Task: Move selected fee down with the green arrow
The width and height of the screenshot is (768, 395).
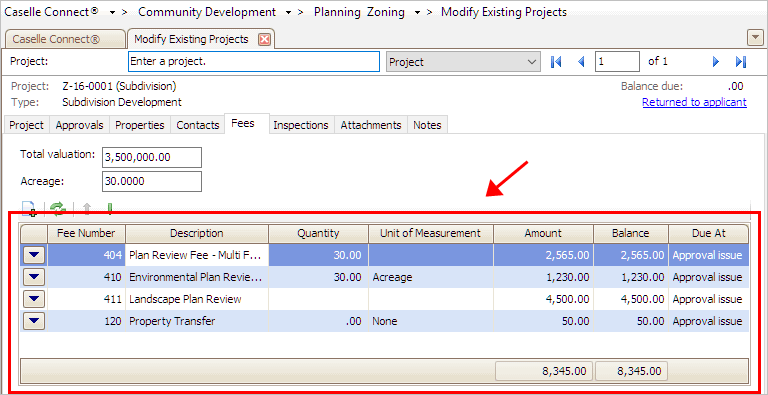Action: tap(109, 209)
